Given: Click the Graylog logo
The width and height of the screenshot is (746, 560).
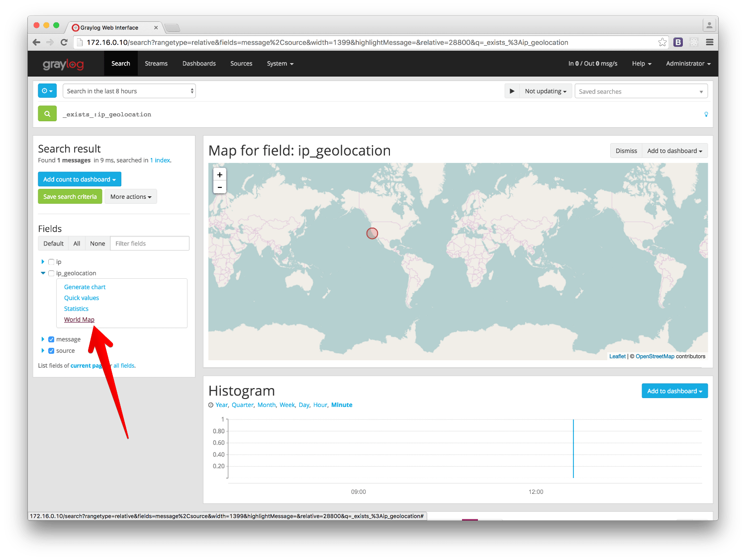Looking at the screenshot, I should tap(63, 64).
